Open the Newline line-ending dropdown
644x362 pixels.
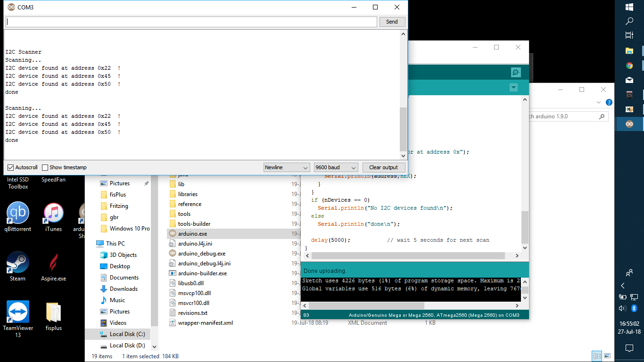coord(286,167)
